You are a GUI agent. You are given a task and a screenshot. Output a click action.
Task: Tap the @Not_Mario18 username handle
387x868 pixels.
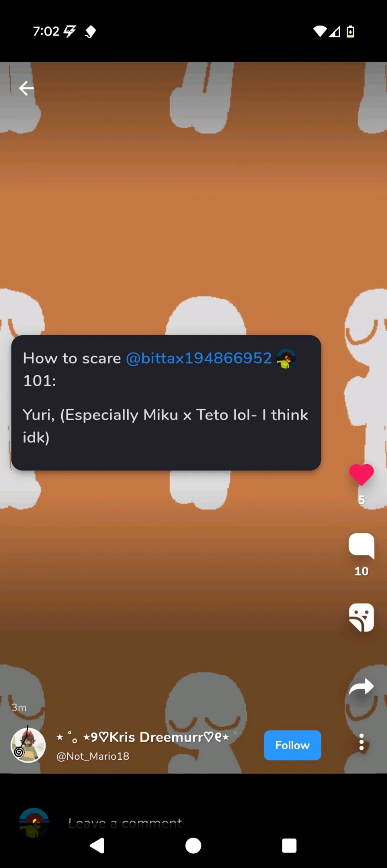pos(93,756)
